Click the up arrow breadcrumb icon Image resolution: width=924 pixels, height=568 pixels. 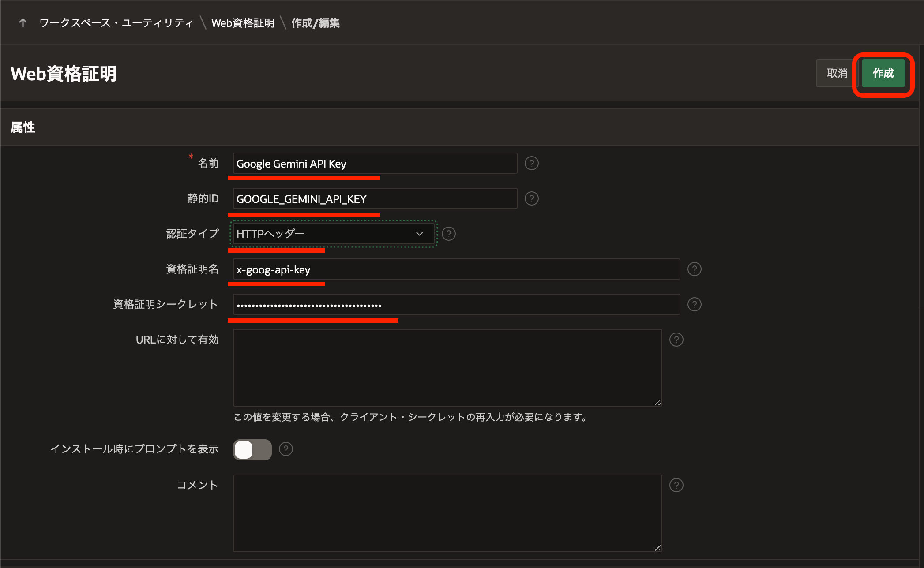pos(23,23)
